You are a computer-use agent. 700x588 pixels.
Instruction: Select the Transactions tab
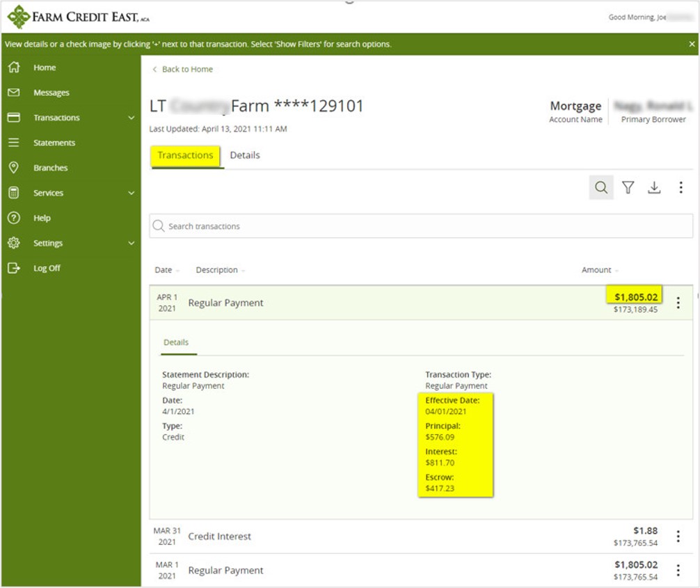(x=185, y=155)
